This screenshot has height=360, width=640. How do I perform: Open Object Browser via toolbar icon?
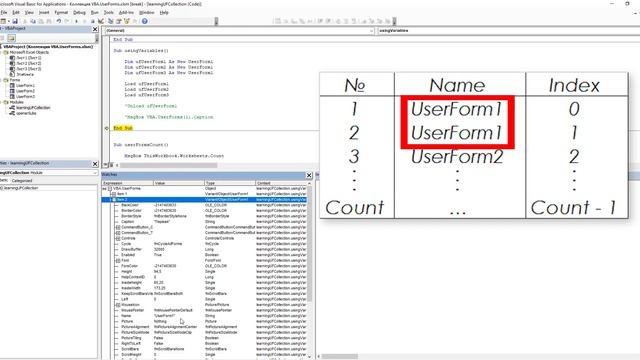coord(127,21)
